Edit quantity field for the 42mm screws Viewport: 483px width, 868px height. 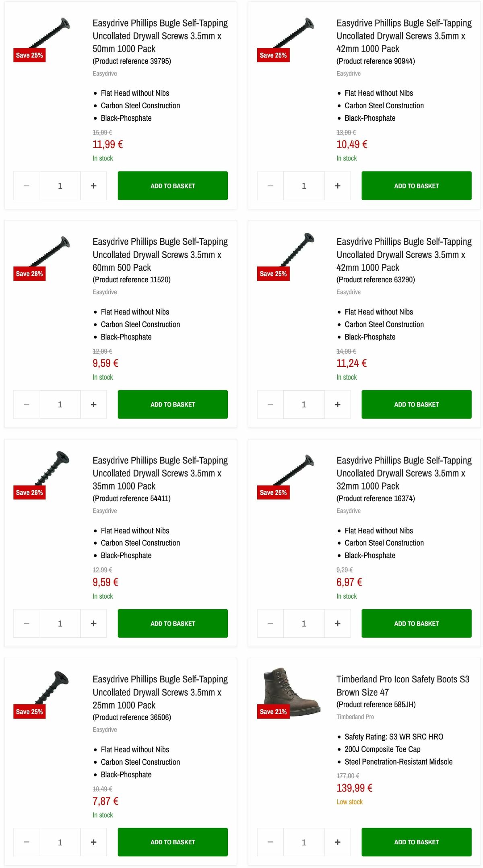click(304, 185)
